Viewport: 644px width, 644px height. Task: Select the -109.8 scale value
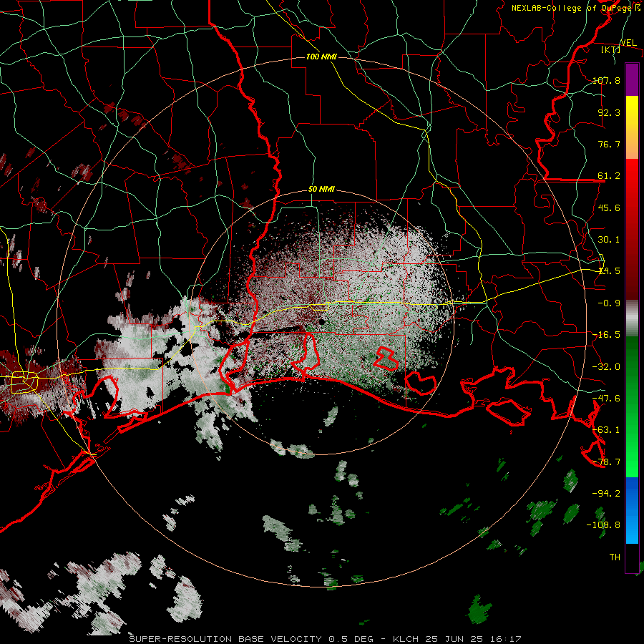coord(604,525)
